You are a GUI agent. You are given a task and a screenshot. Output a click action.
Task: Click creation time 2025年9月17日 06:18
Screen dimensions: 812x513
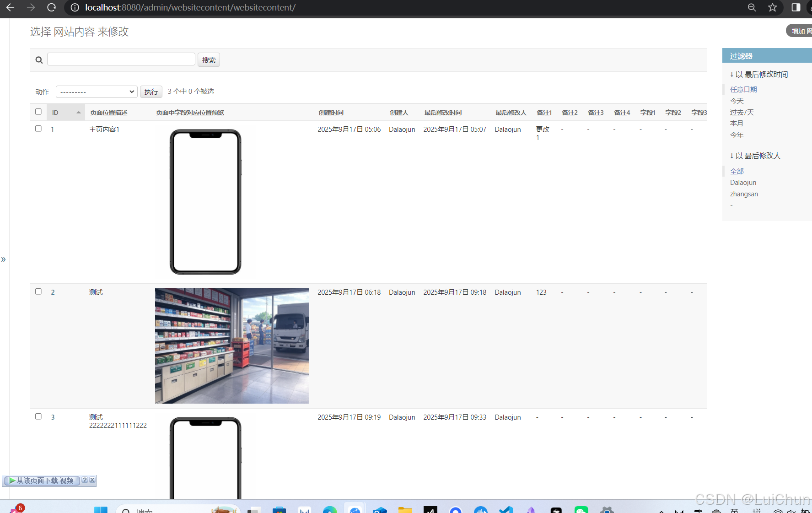coord(349,292)
